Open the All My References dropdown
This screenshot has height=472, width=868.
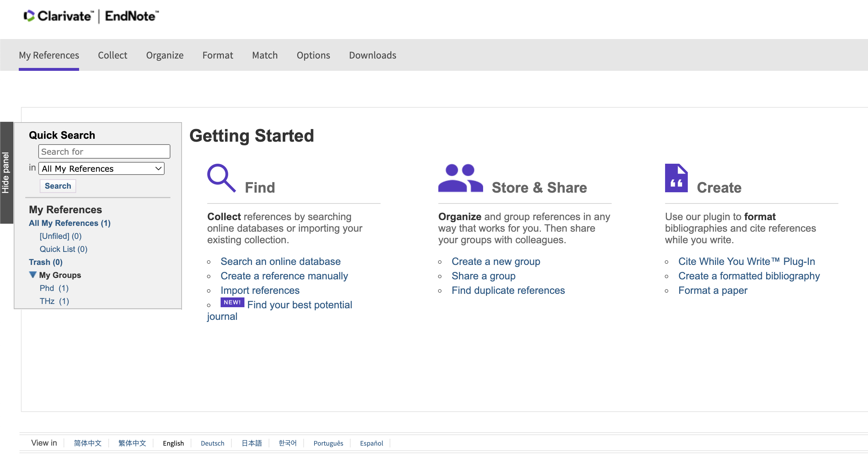[101, 168]
